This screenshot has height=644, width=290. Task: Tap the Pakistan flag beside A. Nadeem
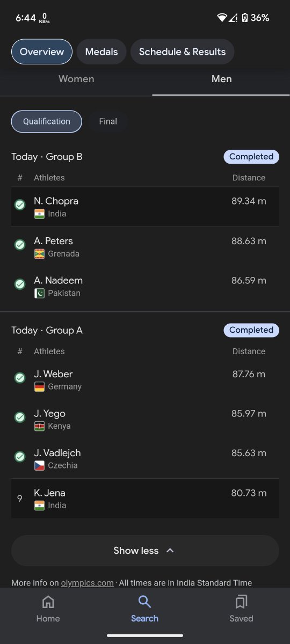[x=39, y=293]
